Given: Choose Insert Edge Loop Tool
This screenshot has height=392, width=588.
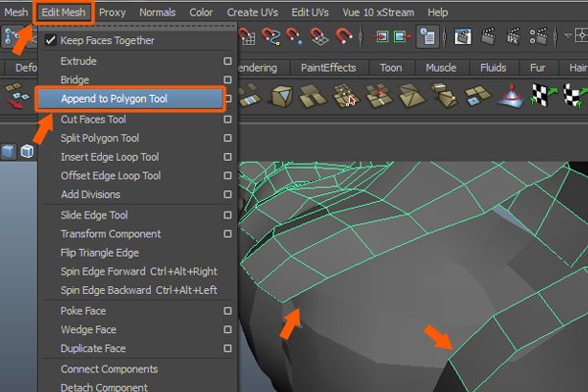Looking at the screenshot, I should pos(110,157).
